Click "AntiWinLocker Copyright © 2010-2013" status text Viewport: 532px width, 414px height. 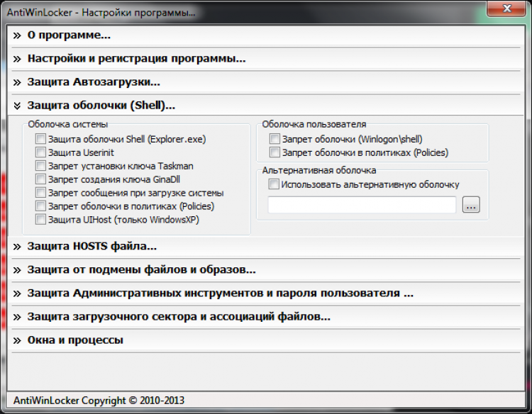tap(99, 401)
